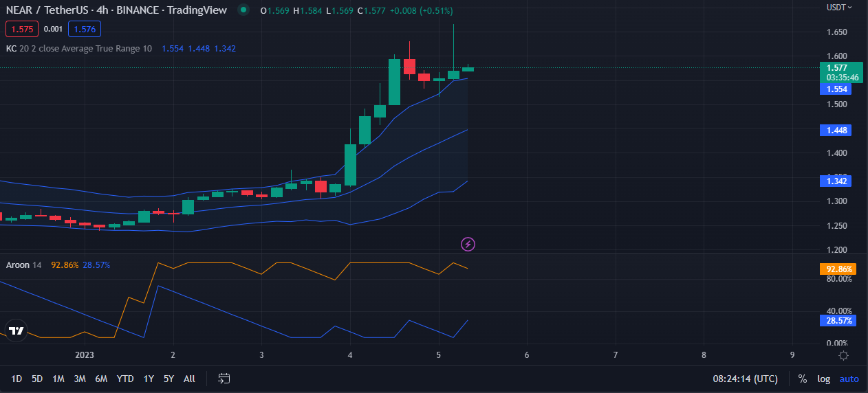Viewport: 868px width, 393px height.
Task: Select the 6M time range
Action: pyautogui.click(x=101, y=379)
